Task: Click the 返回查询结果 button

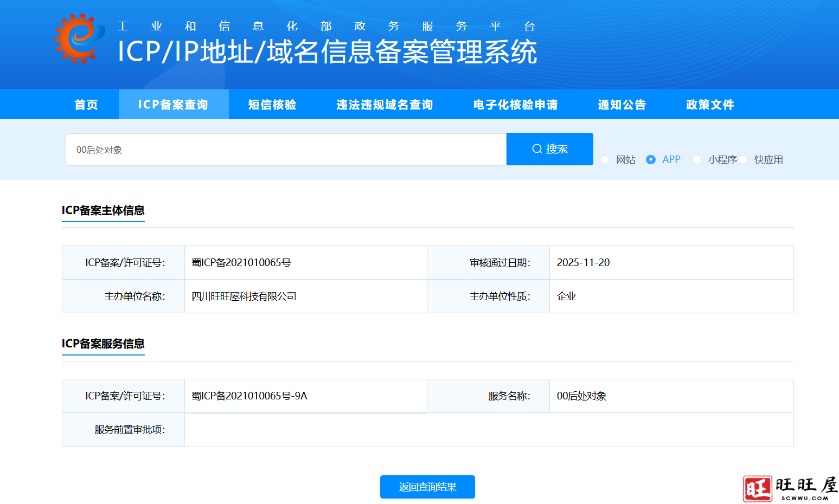Action: click(427, 487)
